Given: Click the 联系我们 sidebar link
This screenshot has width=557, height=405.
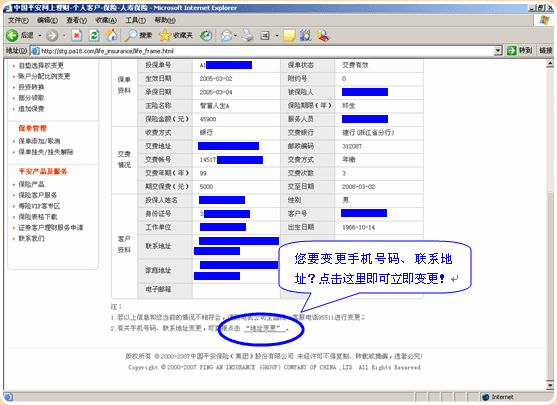Looking at the screenshot, I should tap(31, 238).
